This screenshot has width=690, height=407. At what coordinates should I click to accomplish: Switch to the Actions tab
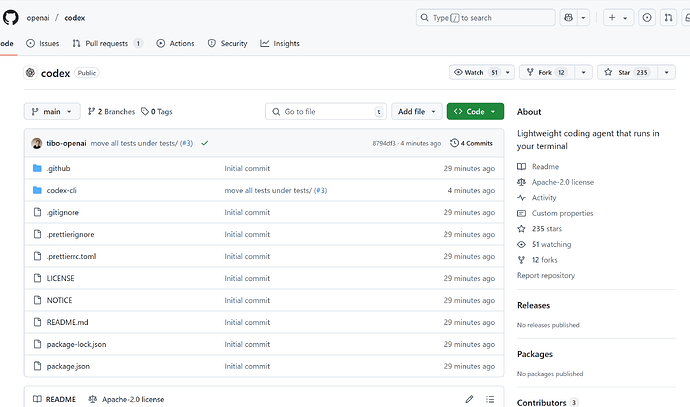(176, 44)
